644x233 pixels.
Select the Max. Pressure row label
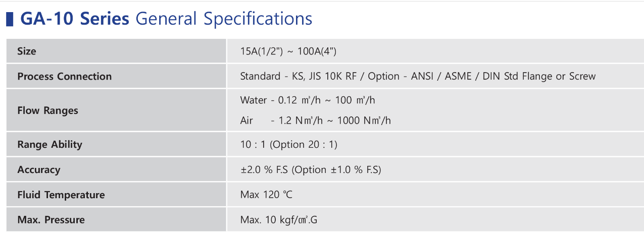pos(51,220)
